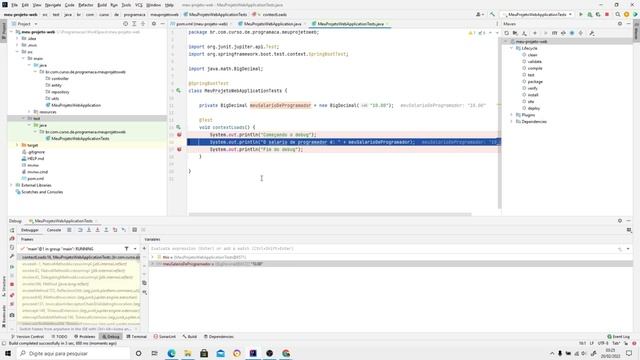The height and width of the screenshot is (360, 640).
Task: Toggle breakpoint on 'Começando o debug' line
Action: [179, 135]
